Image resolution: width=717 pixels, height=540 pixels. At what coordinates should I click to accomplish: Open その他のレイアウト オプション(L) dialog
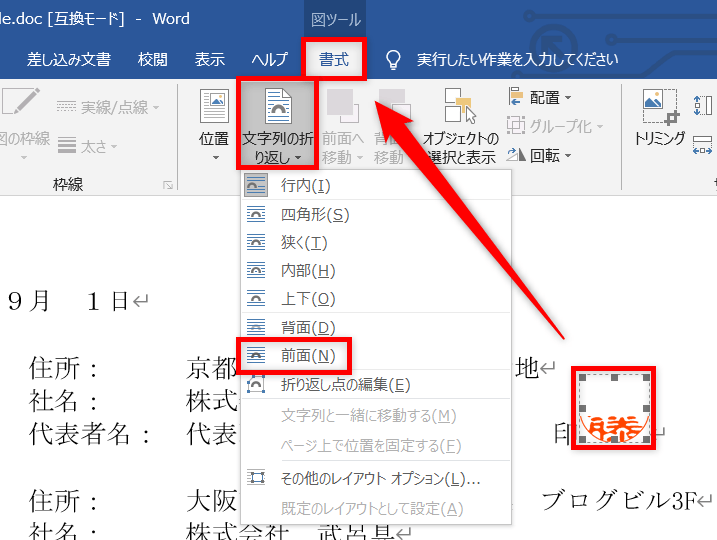point(380,479)
